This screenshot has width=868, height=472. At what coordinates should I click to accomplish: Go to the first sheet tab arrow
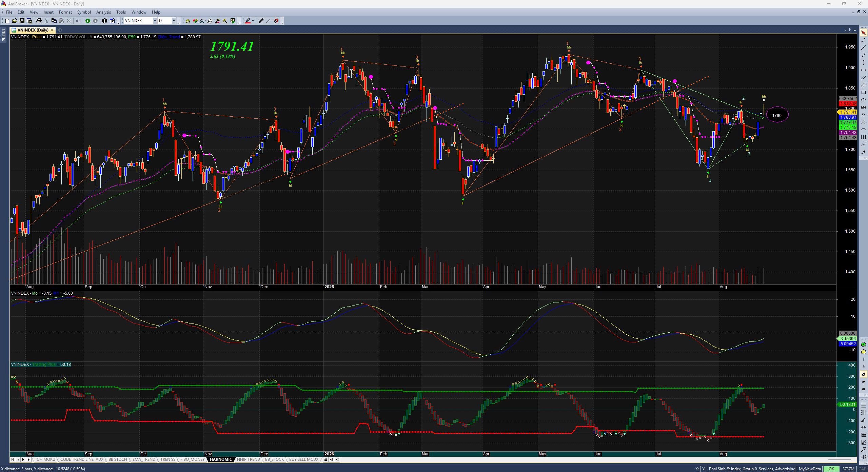[x=13, y=460]
